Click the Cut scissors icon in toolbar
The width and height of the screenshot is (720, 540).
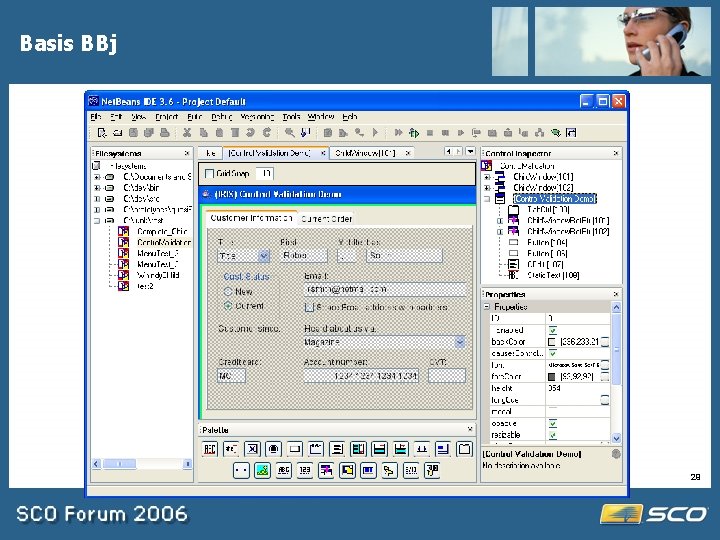point(187,133)
